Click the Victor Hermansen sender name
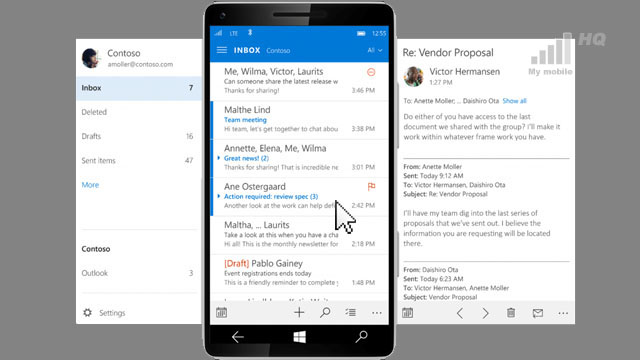The height and width of the screenshot is (360, 640). click(x=464, y=71)
